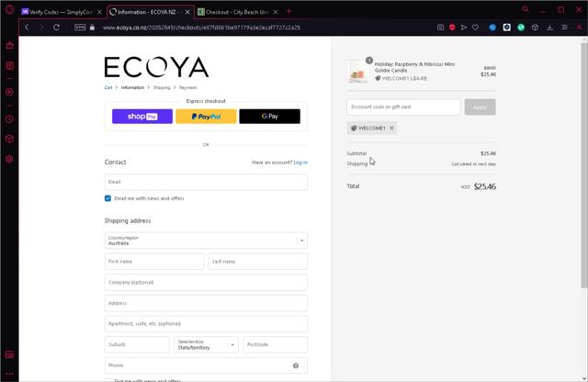Click the Total amount $25.46
Screen dimensions: 588x382
[484, 186]
